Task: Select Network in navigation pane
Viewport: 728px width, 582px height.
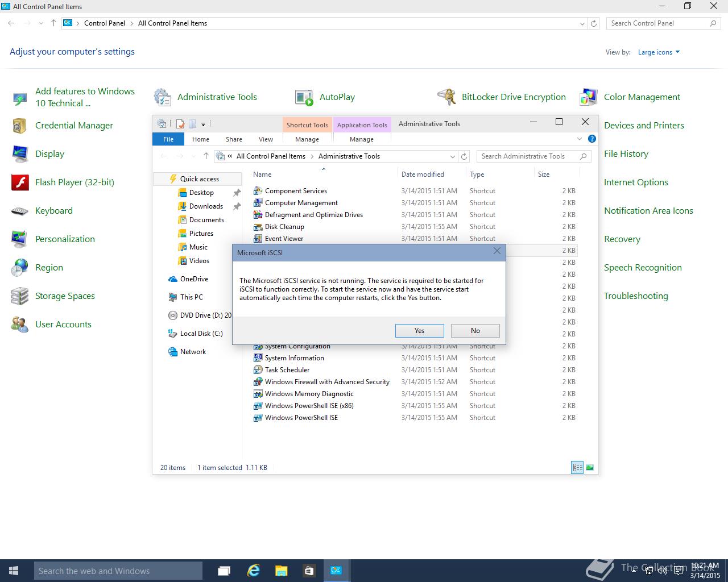Action: tap(193, 352)
